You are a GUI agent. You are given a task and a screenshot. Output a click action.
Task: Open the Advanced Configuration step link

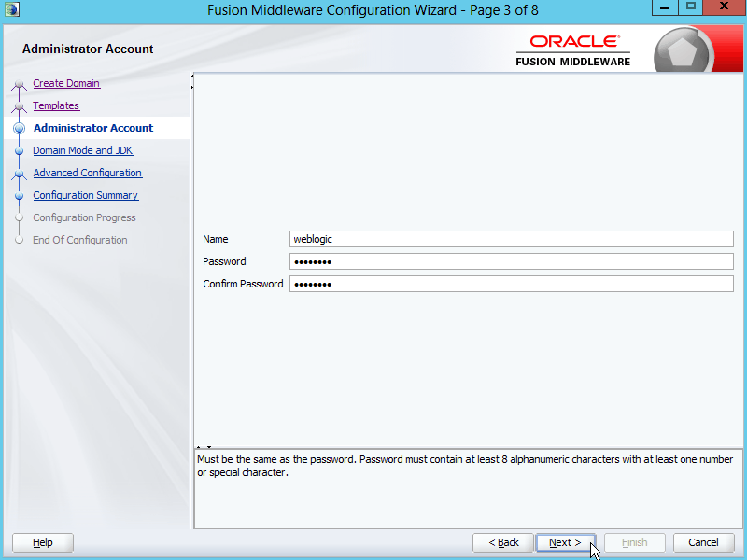[87, 173]
